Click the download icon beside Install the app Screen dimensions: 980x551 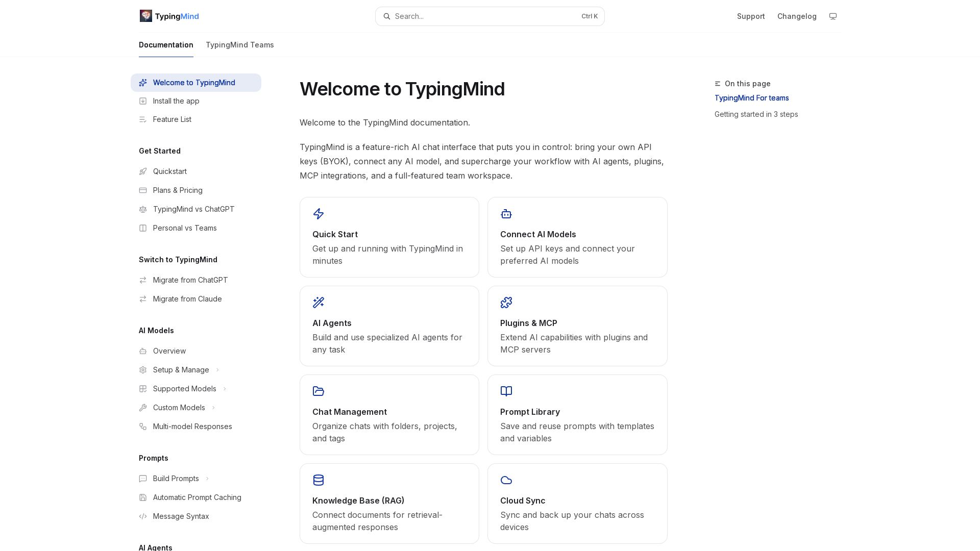click(143, 101)
